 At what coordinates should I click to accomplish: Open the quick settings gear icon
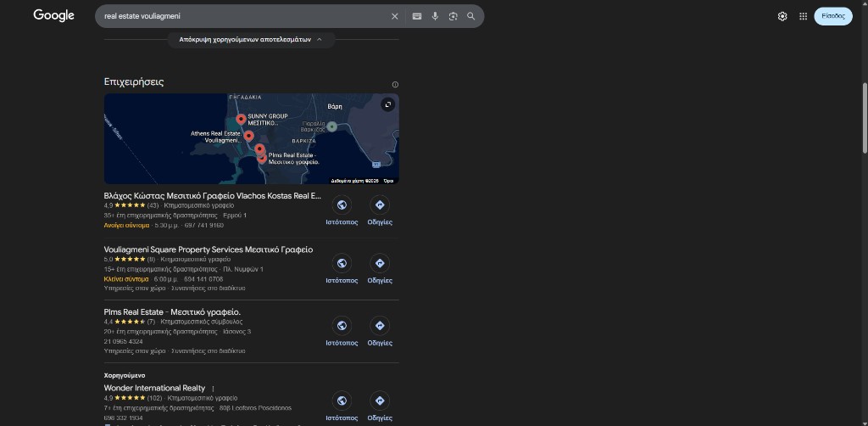click(782, 17)
